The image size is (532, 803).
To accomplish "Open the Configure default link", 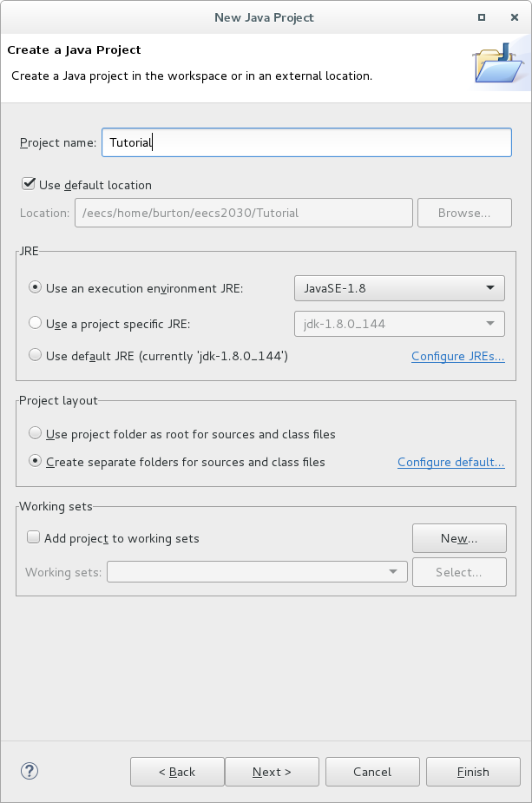I will (x=451, y=462).
